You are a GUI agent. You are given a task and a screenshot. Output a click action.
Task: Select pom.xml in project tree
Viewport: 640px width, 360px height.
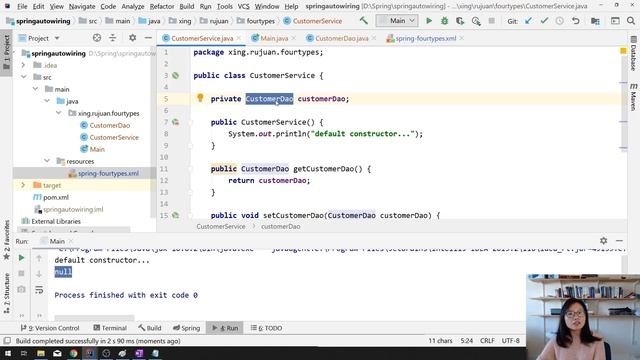56,197
